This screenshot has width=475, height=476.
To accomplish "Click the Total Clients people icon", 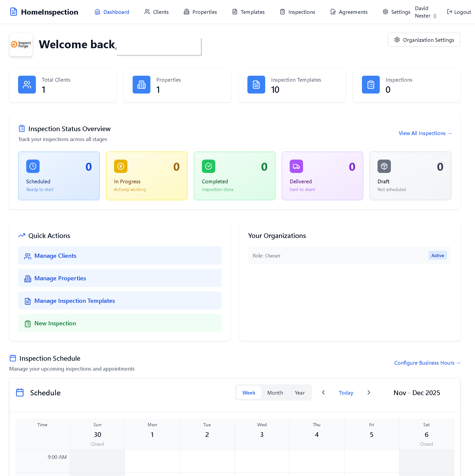I will pos(27,85).
